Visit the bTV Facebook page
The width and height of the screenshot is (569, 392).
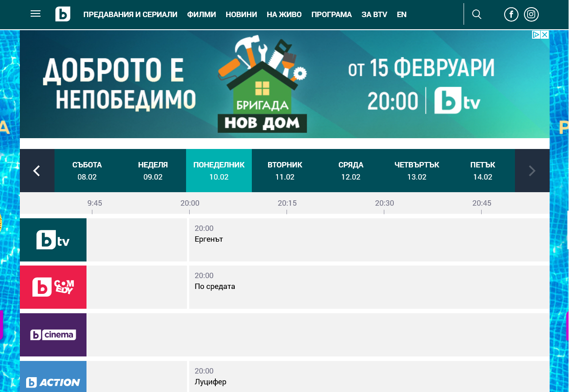511,14
